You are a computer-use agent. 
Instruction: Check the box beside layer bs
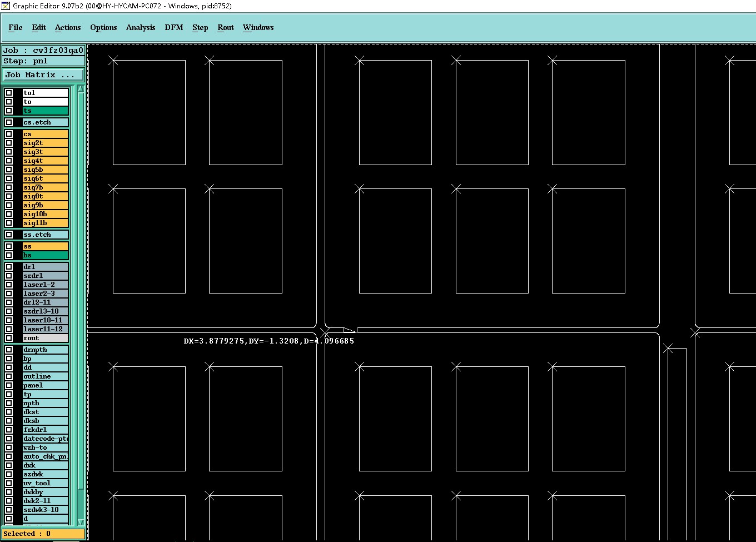pyautogui.click(x=9, y=255)
